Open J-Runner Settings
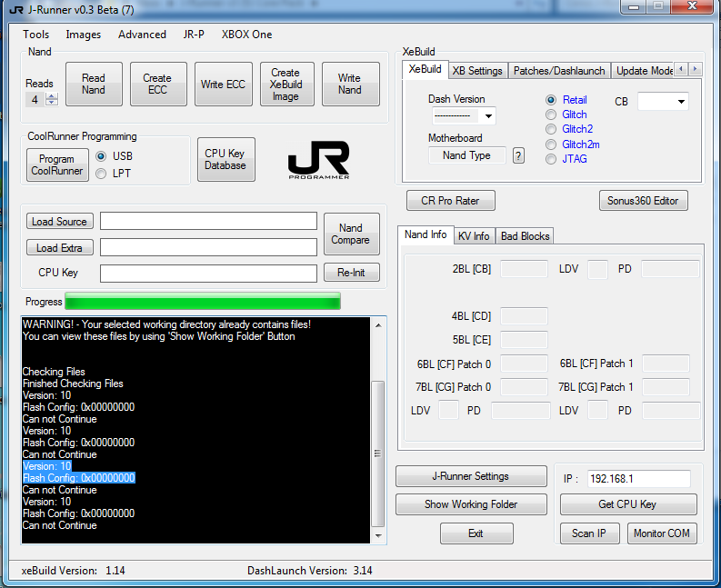Screen dimensions: 721x588 (471, 476)
